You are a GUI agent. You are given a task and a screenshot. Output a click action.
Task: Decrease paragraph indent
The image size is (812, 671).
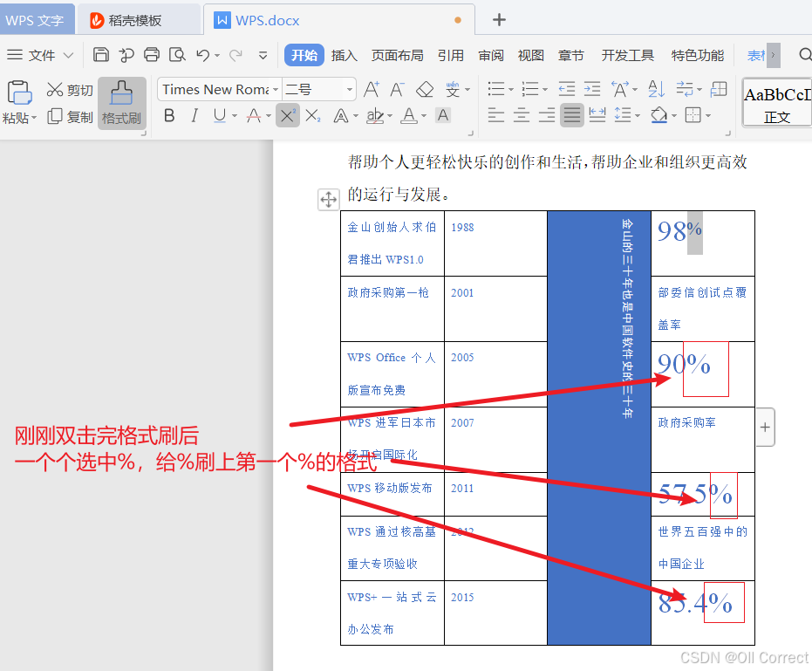(567, 89)
